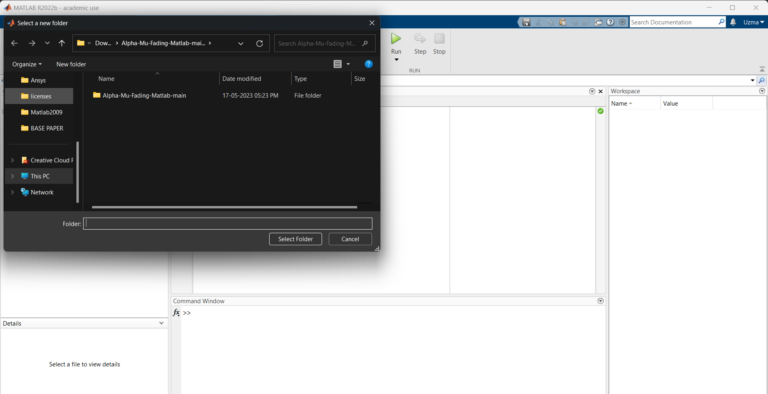Click the horizontal scrollbar in the file list

224,207
